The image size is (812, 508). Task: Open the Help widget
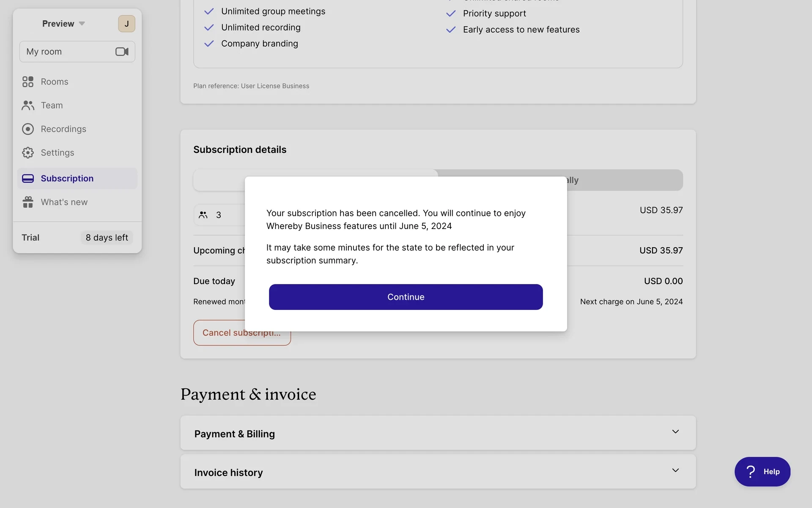coord(762,472)
